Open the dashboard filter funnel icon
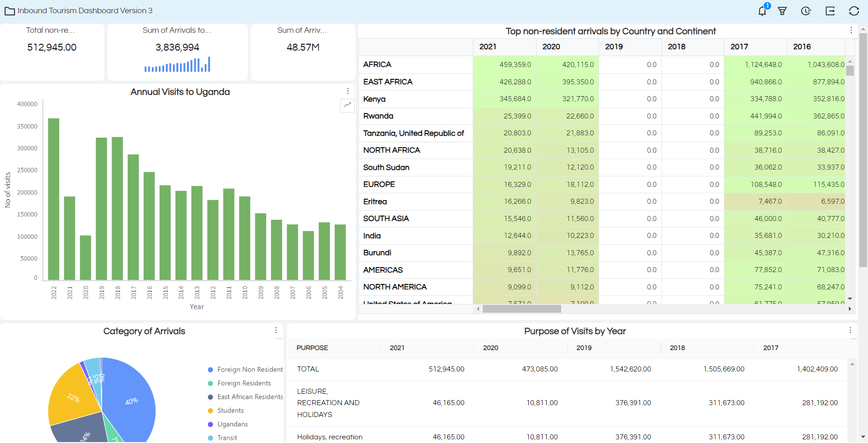 tap(782, 11)
